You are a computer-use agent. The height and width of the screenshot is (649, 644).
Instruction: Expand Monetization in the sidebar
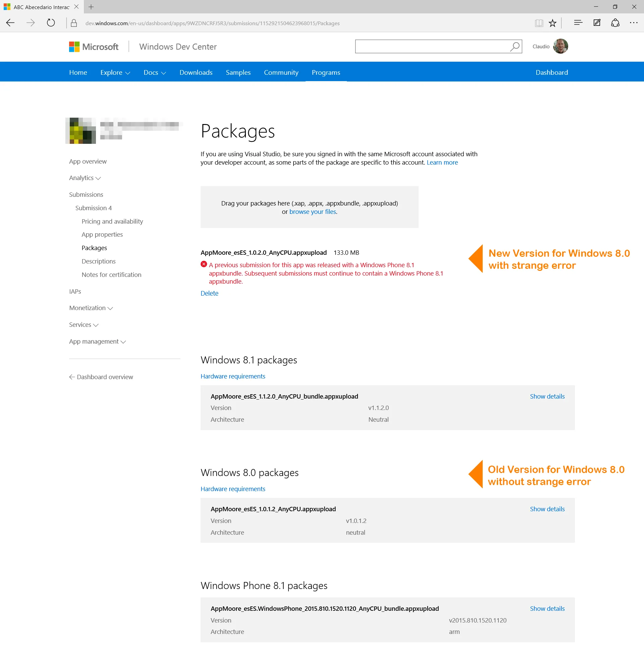coord(91,308)
